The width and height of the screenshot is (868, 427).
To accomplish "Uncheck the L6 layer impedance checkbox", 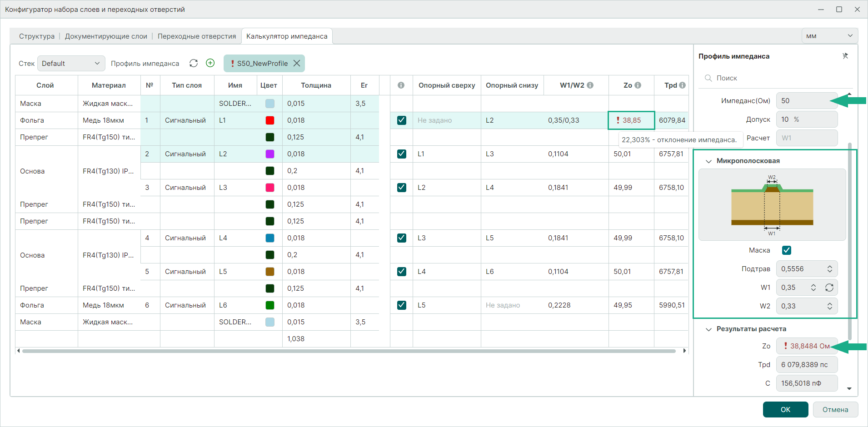I will click(x=401, y=305).
